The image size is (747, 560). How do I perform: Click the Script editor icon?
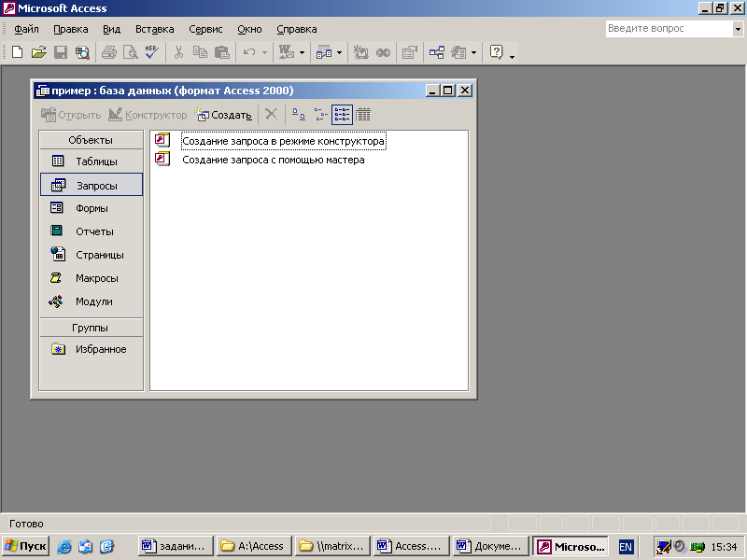(383, 52)
